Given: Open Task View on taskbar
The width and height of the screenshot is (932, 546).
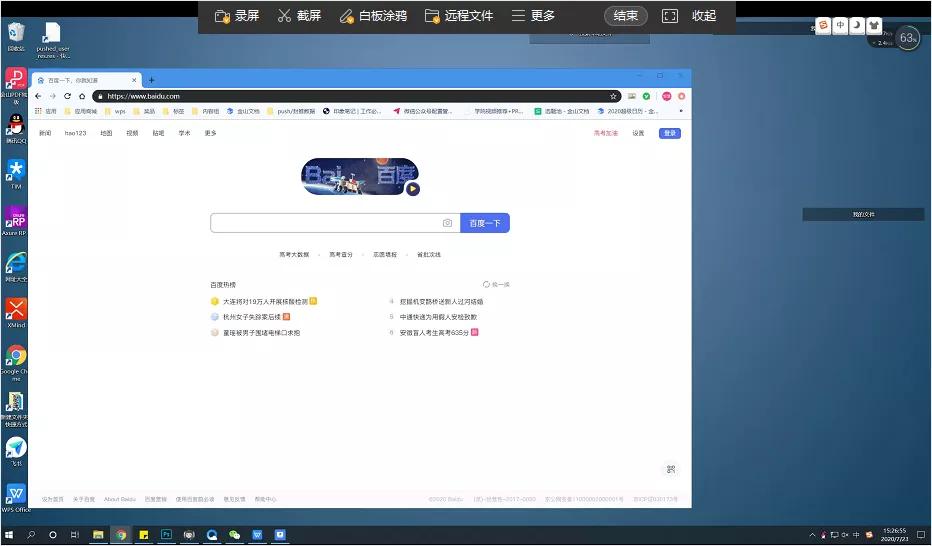Looking at the screenshot, I should [74, 535].
